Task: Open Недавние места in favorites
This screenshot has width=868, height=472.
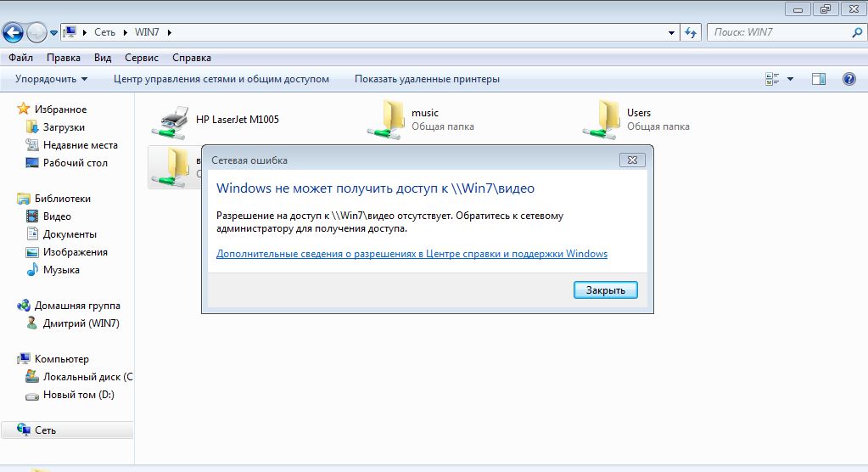Action: click(x=81, y=145)
